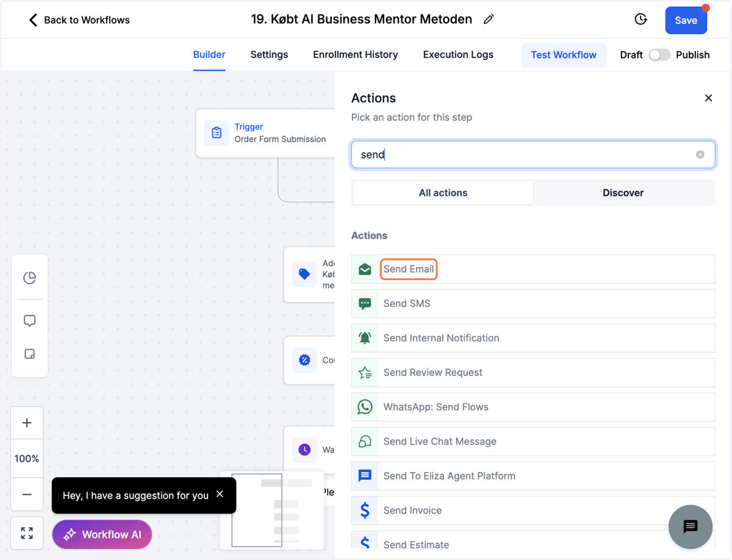Click the action search input field
The image size is (732, 560).
pos(533,154)
